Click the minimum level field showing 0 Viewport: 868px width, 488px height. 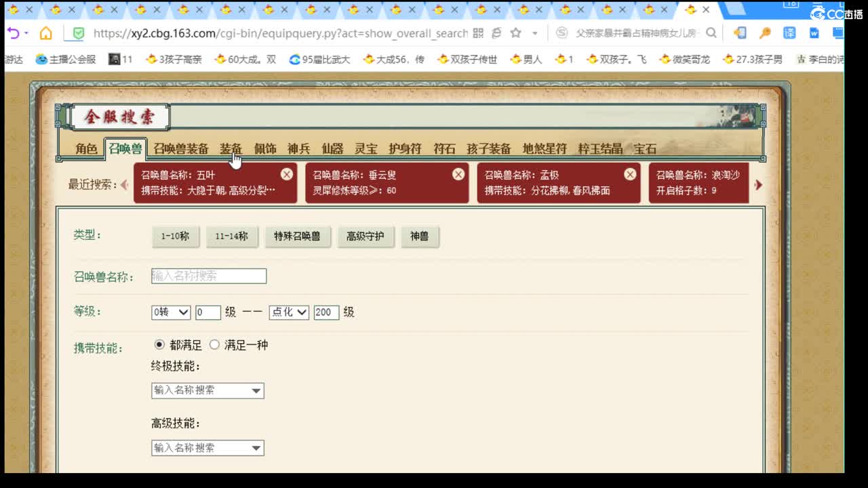point(208,312)
